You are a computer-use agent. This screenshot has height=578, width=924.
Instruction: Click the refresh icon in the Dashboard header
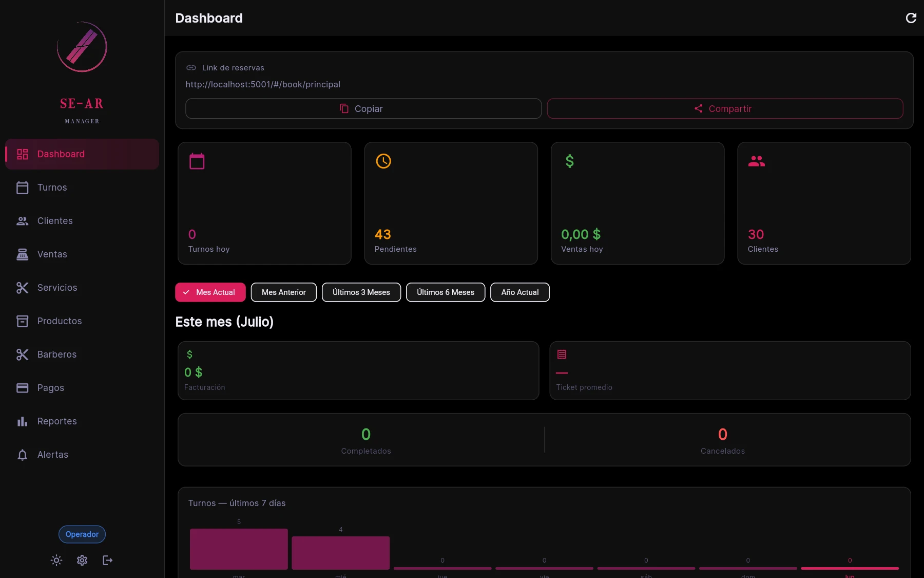click(911, 18)
